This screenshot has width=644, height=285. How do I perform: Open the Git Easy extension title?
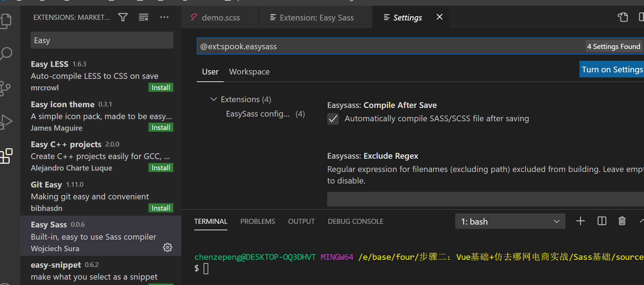pyautogui.click(x=46, y=185)
